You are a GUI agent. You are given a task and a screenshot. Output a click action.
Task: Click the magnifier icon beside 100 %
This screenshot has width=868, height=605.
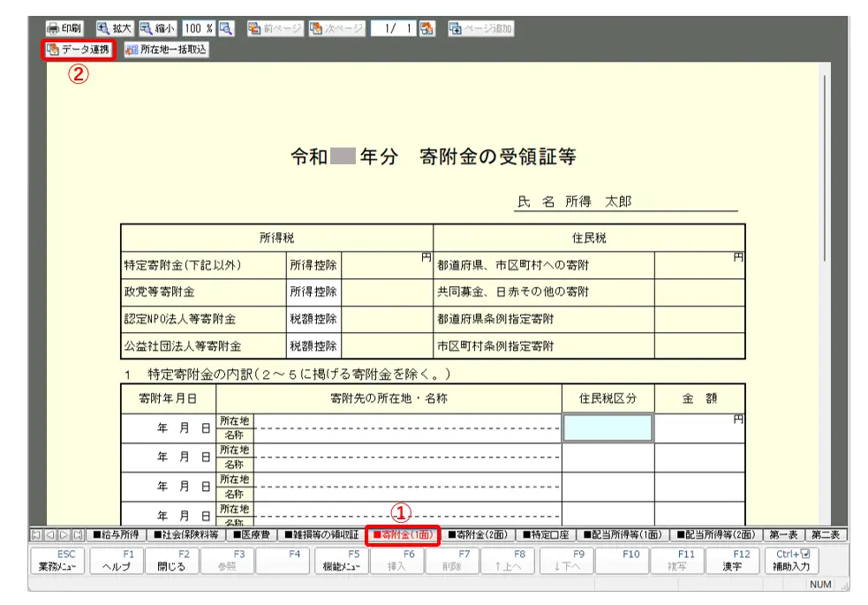(x=226, y=28)
